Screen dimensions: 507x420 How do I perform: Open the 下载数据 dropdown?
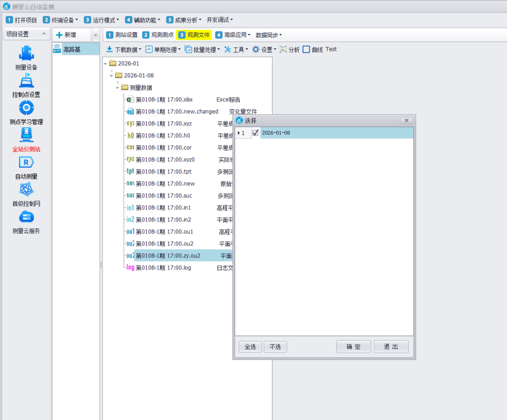point(124,50)
